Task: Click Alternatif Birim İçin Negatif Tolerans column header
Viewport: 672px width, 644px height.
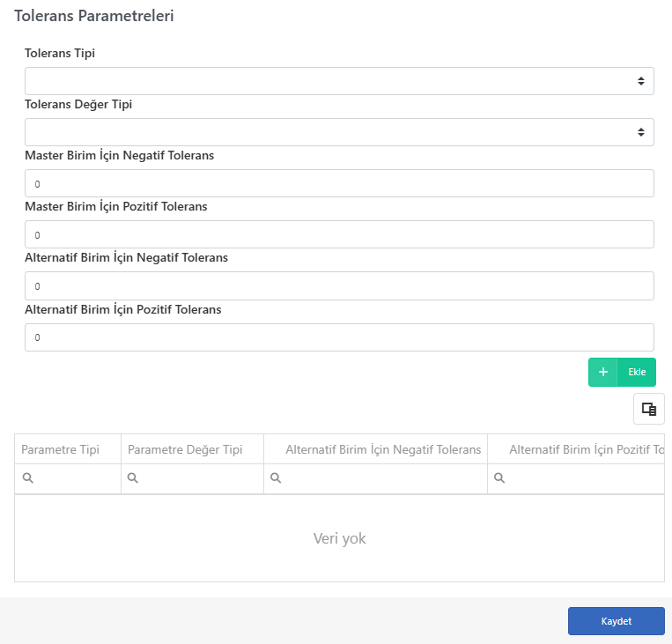Action: pyautogui.click(x=375, y=449)
